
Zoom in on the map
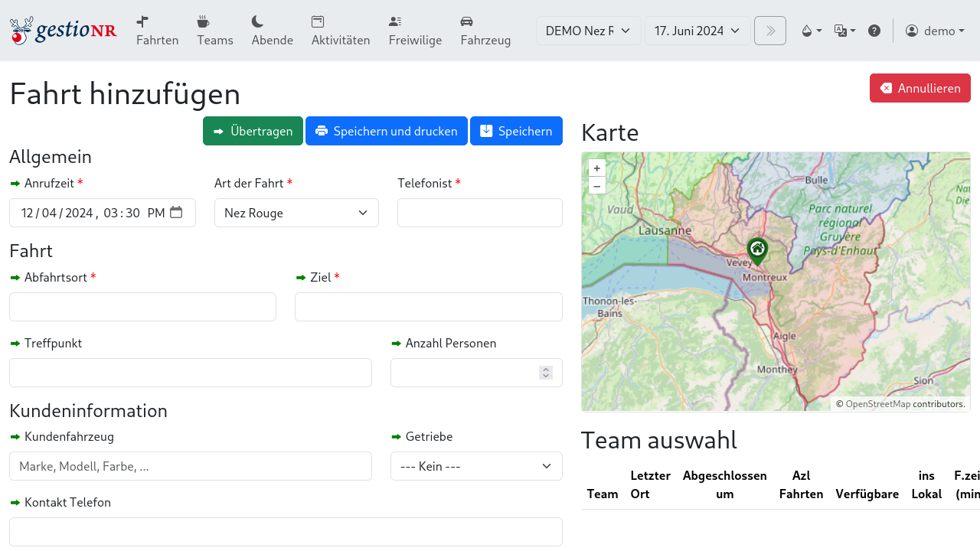(x=597, y=168)
